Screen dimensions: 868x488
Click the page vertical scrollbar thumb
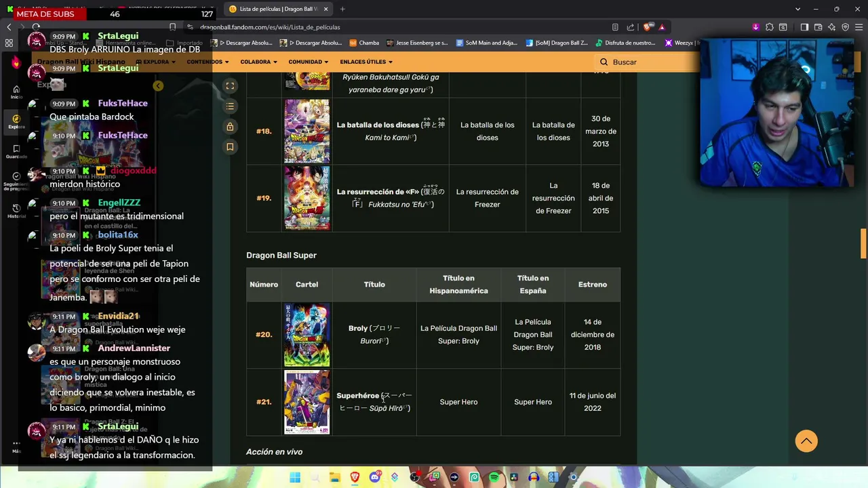863,244
